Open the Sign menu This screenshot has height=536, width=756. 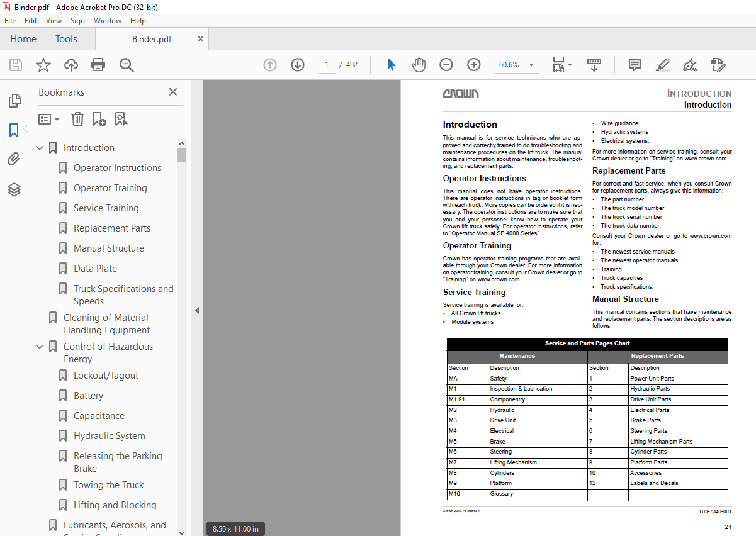77,20
